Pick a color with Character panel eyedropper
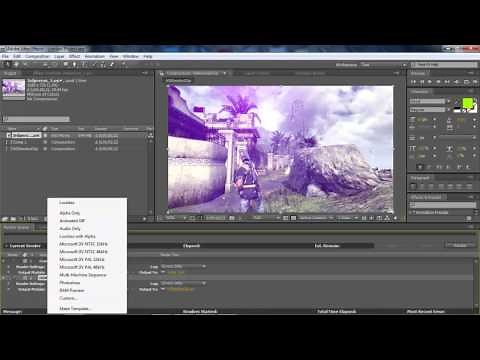The width and height of the screenshot is (480, 360). [x=456, y=102]
